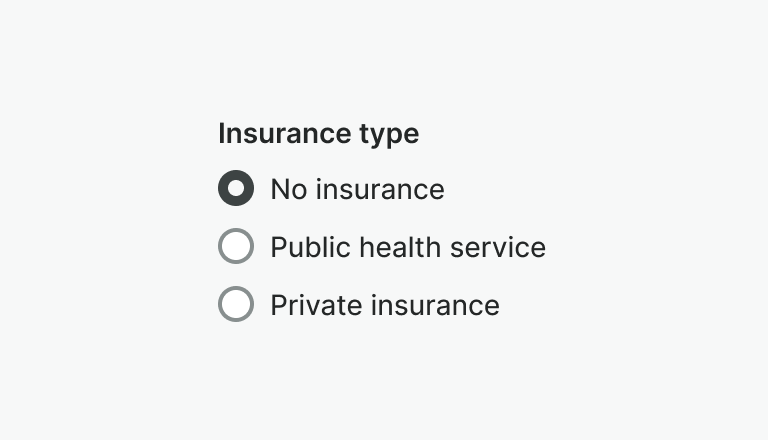
Task: Click the 'Insurance type' group heading
Action: (318, 133)
